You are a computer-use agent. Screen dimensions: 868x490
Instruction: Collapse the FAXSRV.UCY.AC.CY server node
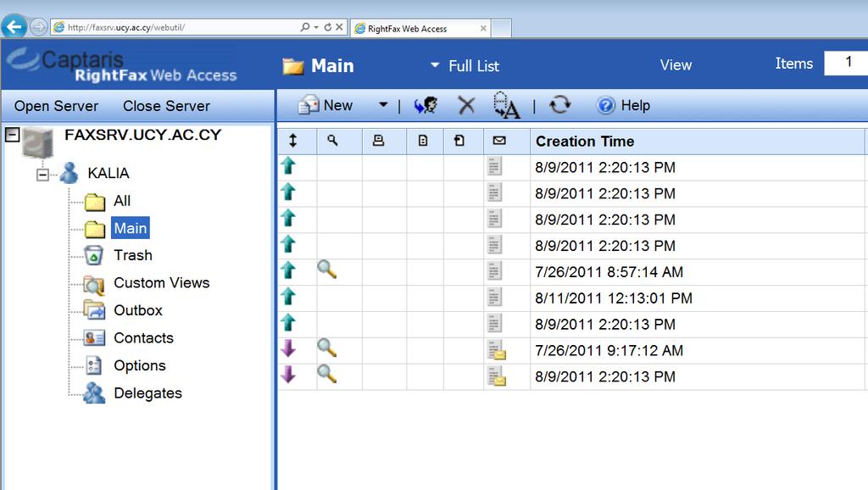pos(12,135)
